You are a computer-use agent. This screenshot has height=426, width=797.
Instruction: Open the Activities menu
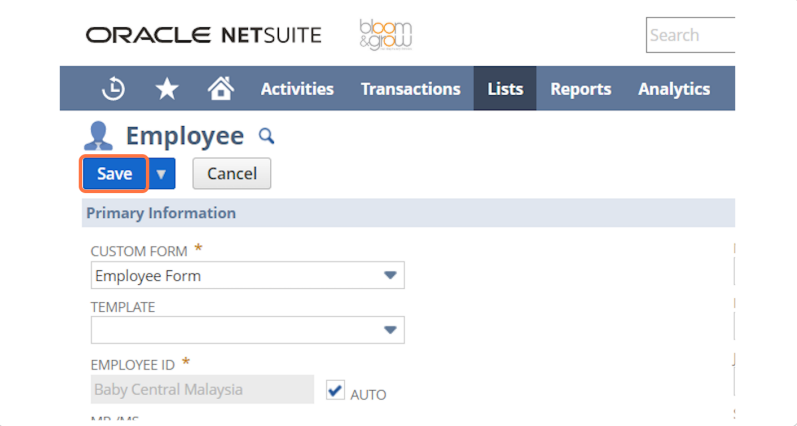point(297,89)
